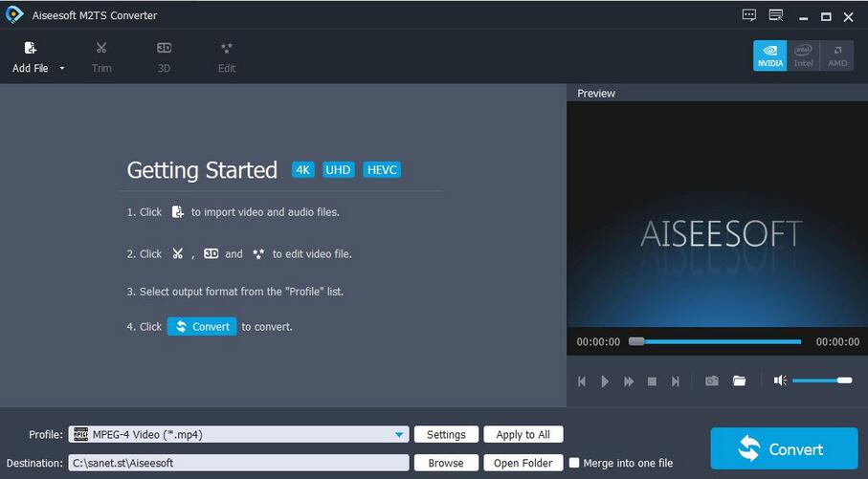Image resolution: width=868 pixels, height=479 pixels.
Task: Click the Getting Started heading
Action: pyautogui.click(x=202, y=170)
